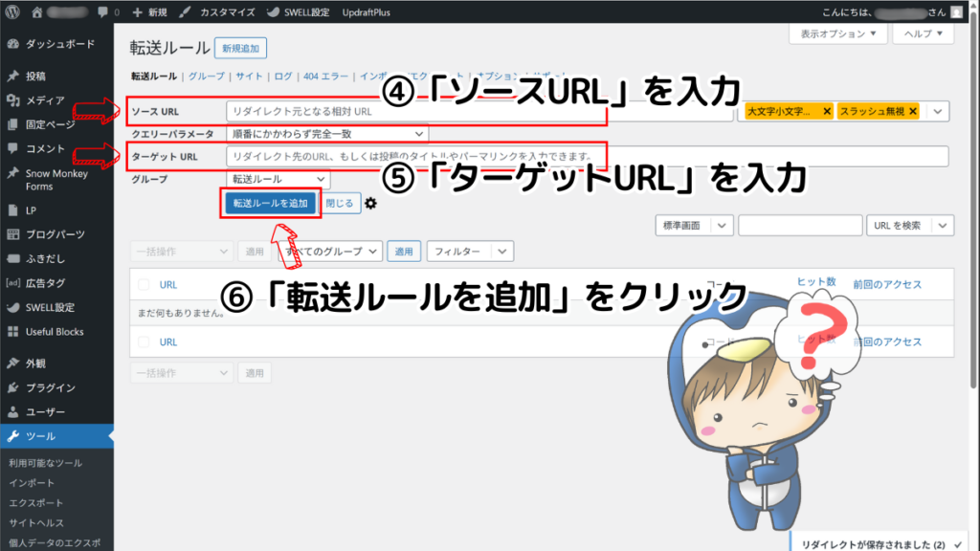
Task: Remove the スラッシュ無視 flag tag
Action: [912, 111]
